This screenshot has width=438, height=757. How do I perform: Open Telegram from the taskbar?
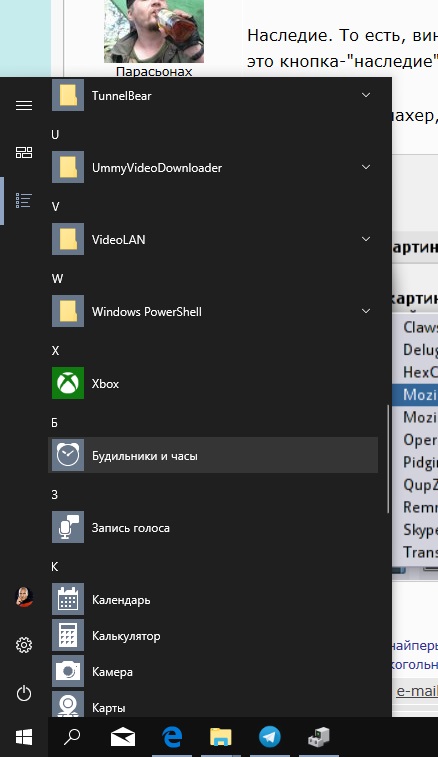270,737
